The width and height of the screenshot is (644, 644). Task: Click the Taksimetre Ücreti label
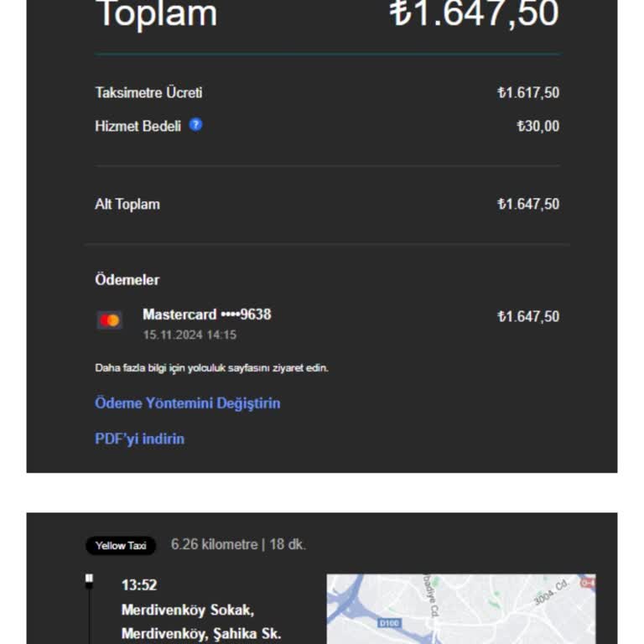tap(148, 93)
